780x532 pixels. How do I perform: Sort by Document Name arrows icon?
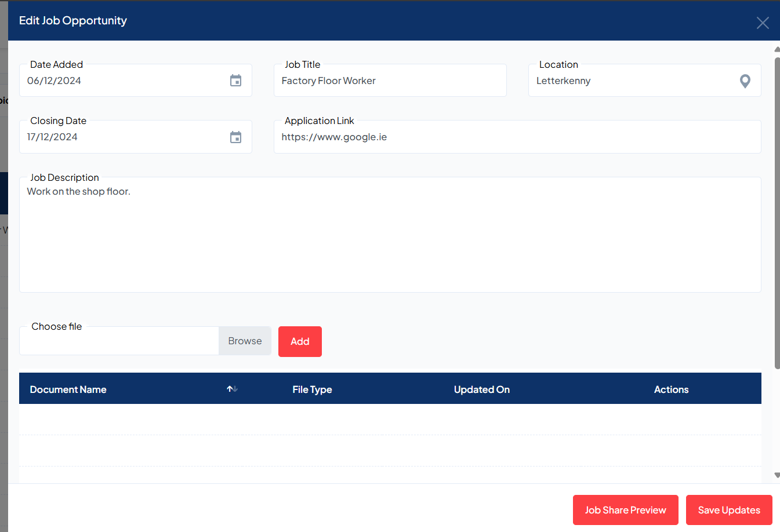coord(232,389)
